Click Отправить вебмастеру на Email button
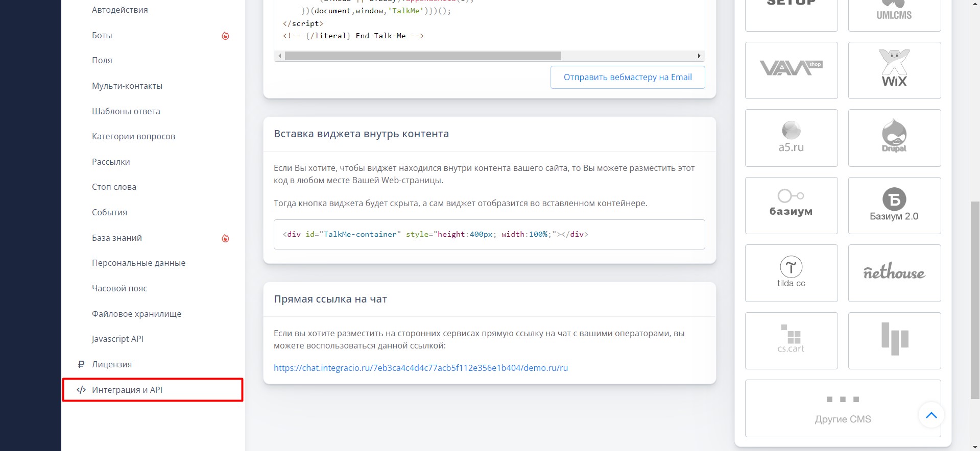 click(x=628, y=77)
